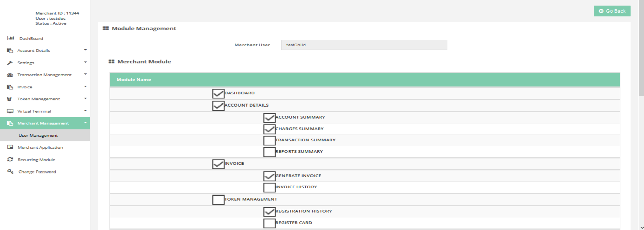Click the Token Management sidebar icon
The image size is (644, 230).
(10, 99)
